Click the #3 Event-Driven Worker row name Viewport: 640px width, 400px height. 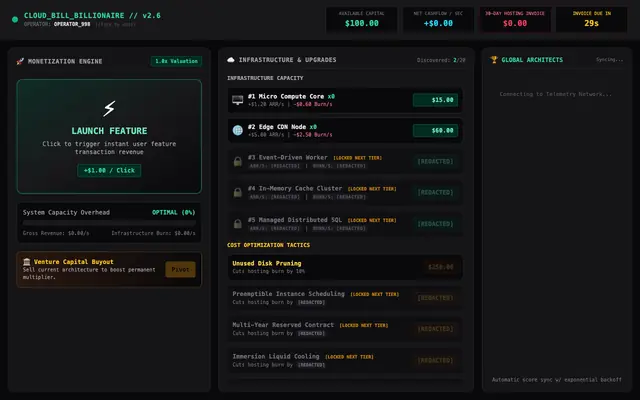point(287,158)
